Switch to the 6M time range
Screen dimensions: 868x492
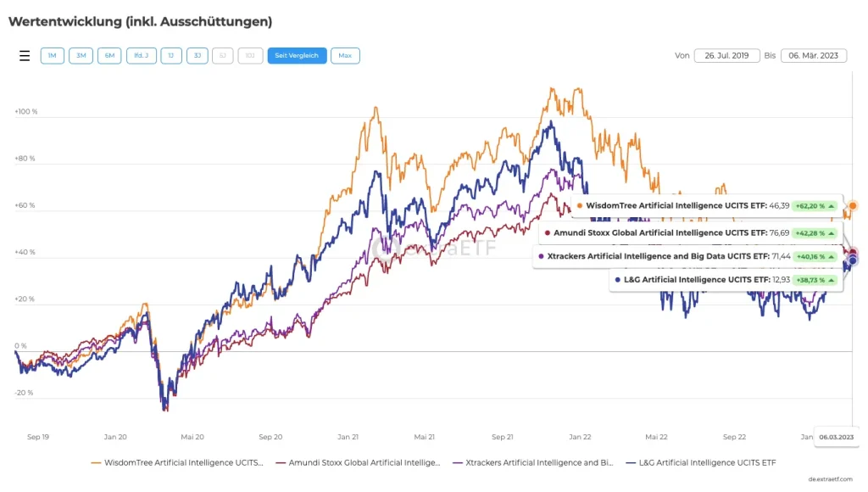109,56
